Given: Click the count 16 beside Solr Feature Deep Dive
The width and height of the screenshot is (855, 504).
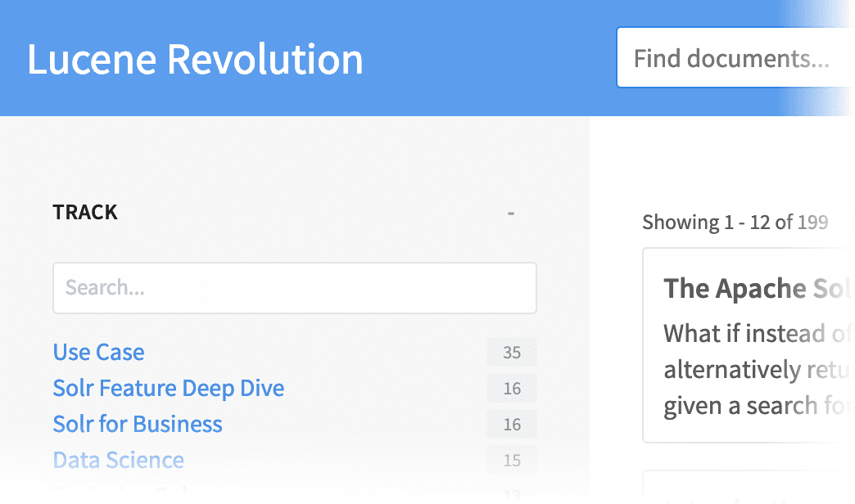Looking at the screenshot, I should pos(511,388).
